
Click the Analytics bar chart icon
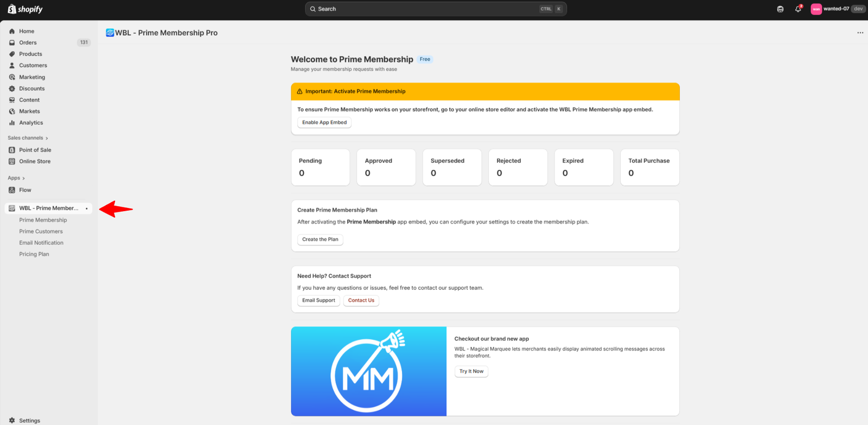[12, 123]
